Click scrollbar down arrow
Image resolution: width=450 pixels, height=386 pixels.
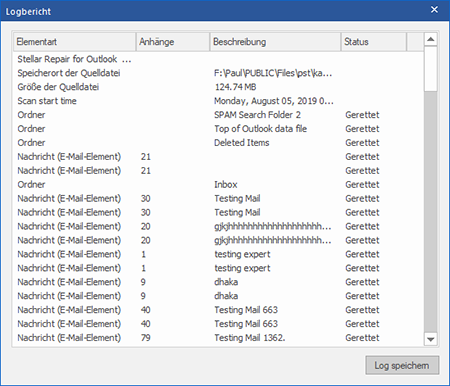[430, 339]
